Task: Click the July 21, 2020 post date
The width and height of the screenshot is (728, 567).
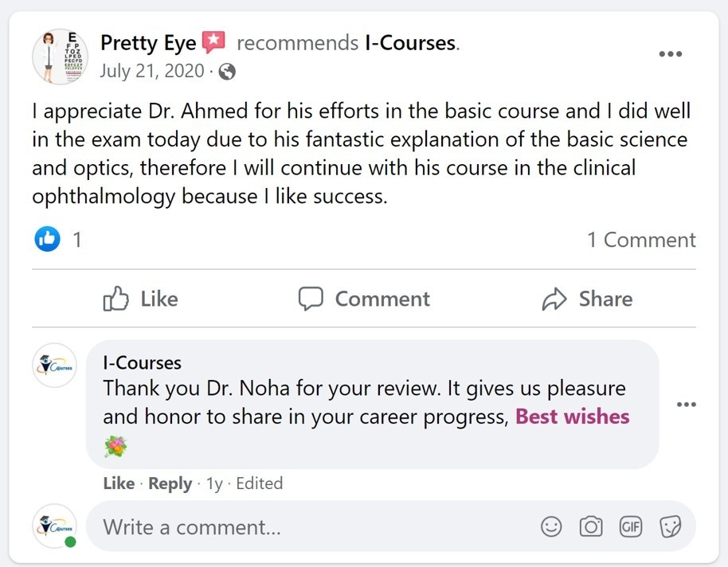Action: pos(151,71)
